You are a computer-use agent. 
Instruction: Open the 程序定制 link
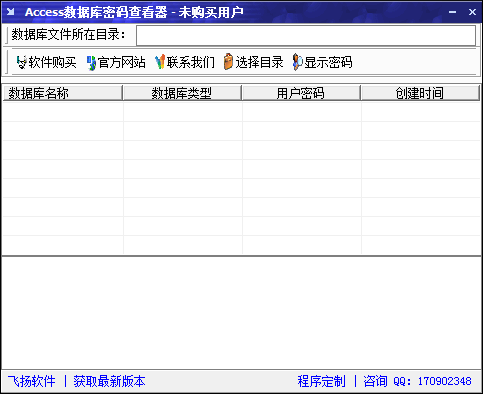click(x=322, y=381)
